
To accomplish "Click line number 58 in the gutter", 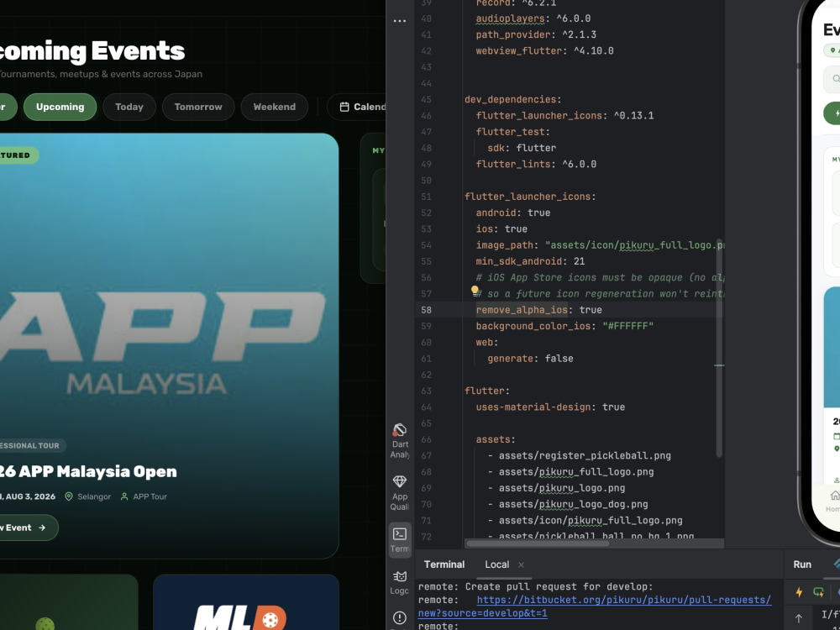I will 426,310.
